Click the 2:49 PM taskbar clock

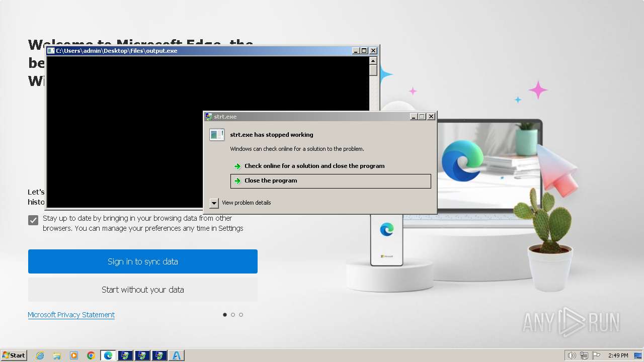618,355
